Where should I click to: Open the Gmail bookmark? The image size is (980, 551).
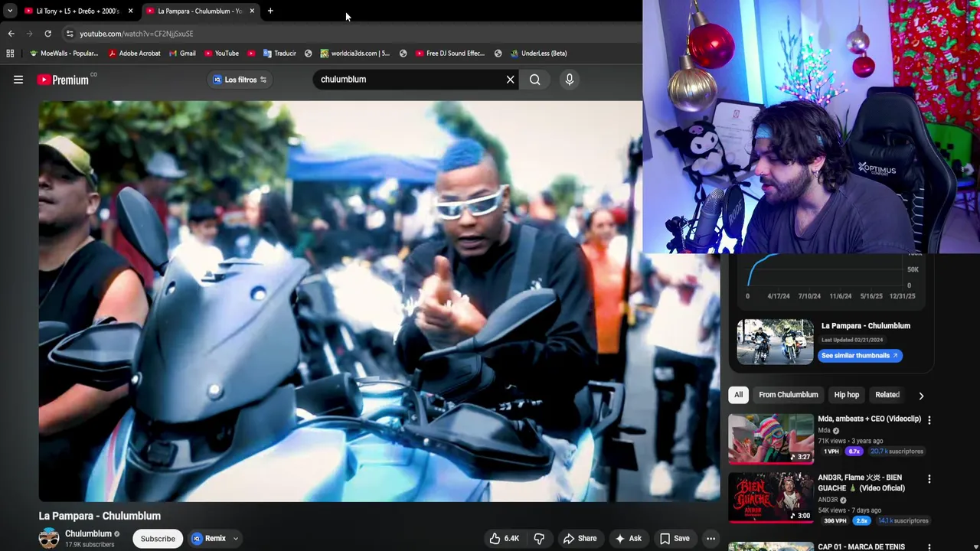[x=181, y=54]
